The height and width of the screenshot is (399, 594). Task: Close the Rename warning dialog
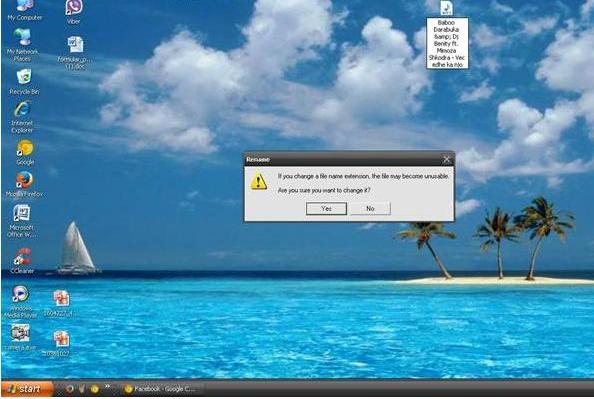(x=447, y=160)
